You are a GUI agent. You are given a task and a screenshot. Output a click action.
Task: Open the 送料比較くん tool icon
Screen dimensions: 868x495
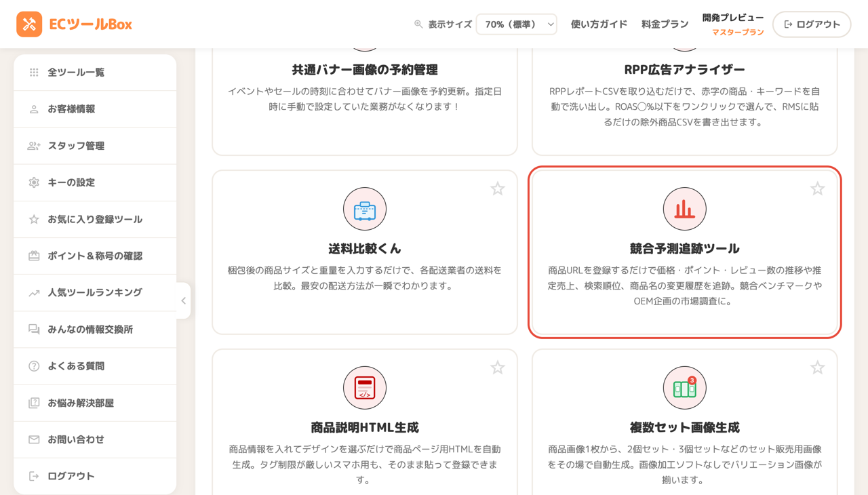coord(365,209)
